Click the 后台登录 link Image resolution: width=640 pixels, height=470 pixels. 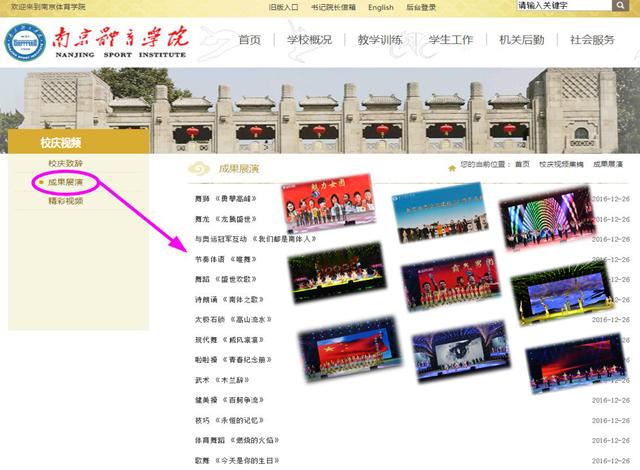point(421,7)
